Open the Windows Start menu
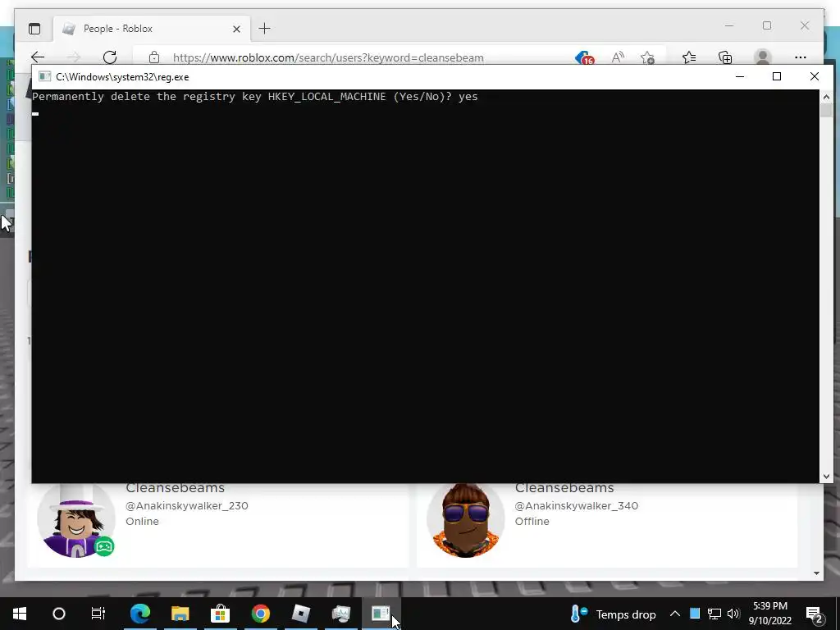840x630 pixels. pos(20,614)
